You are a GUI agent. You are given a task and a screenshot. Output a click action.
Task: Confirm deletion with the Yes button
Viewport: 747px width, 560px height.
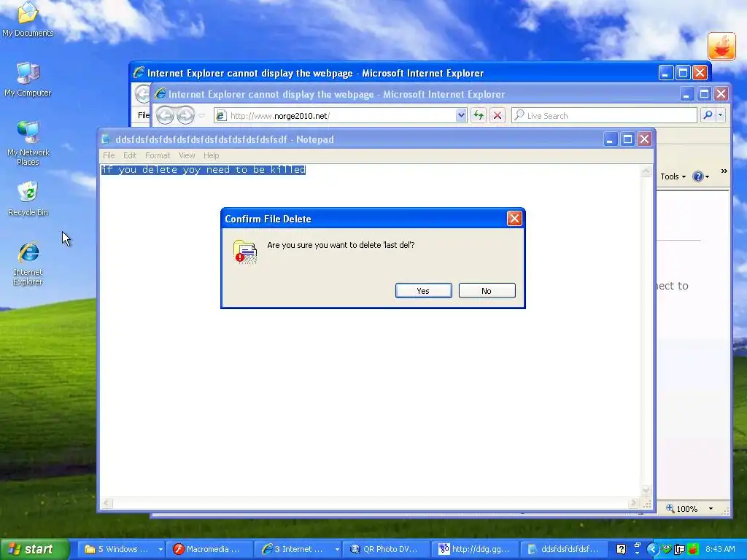424,290
